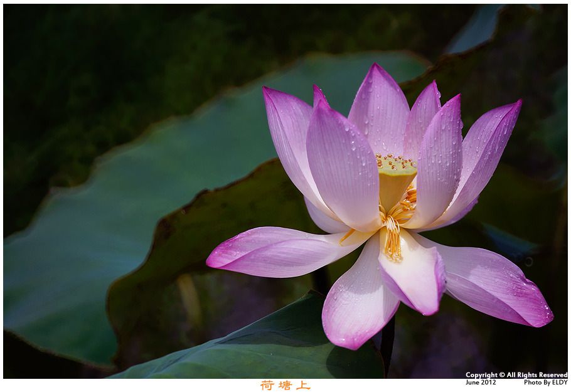Click the "June 2012" date text

(x=481, y=382)
